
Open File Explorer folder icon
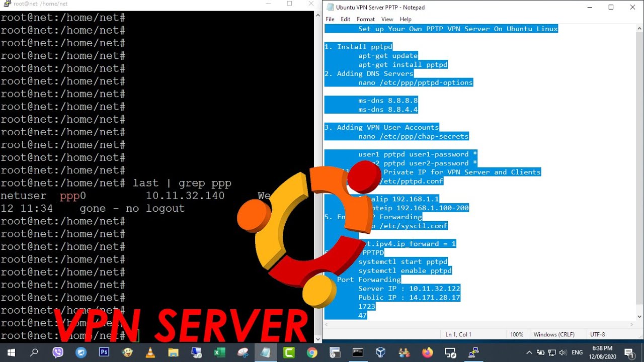click(x=173, y=352)
